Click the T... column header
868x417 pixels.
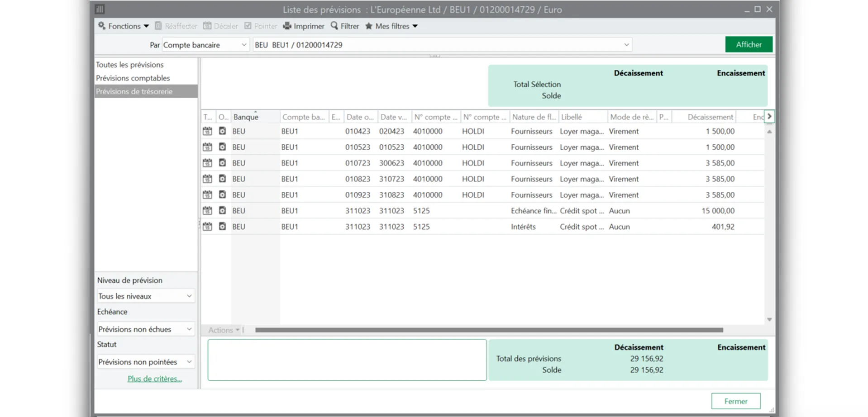click(x=208, y=117)
